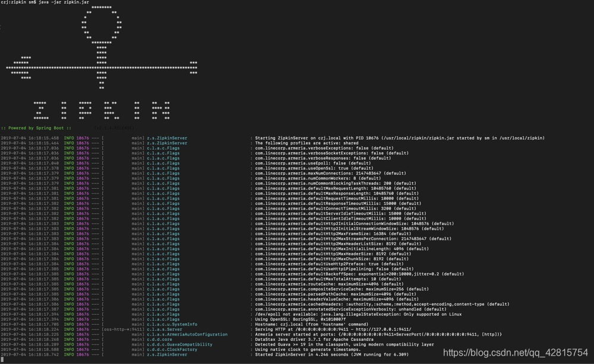Select the cachedHeaders :authority,:scheme line
The image size is (594, 364).
tap(382, 304)
